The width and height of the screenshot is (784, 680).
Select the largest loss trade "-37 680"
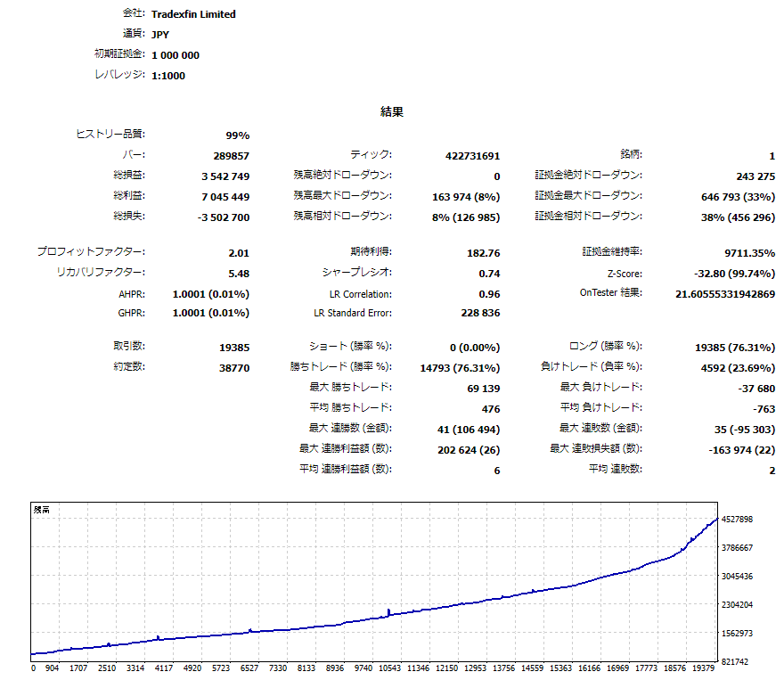tap(757, 389)
